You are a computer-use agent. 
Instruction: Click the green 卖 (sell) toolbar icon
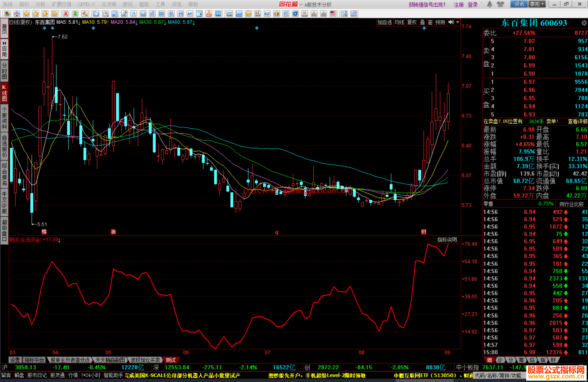click(x=75, y=14)
